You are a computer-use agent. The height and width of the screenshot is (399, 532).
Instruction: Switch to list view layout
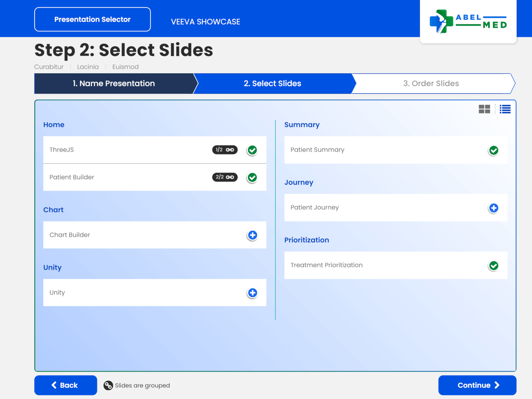[x=505, y=109]
